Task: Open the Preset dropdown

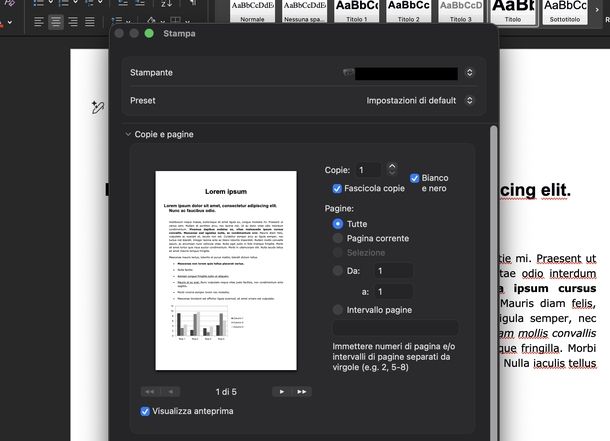Action: [x=470, y=100]
